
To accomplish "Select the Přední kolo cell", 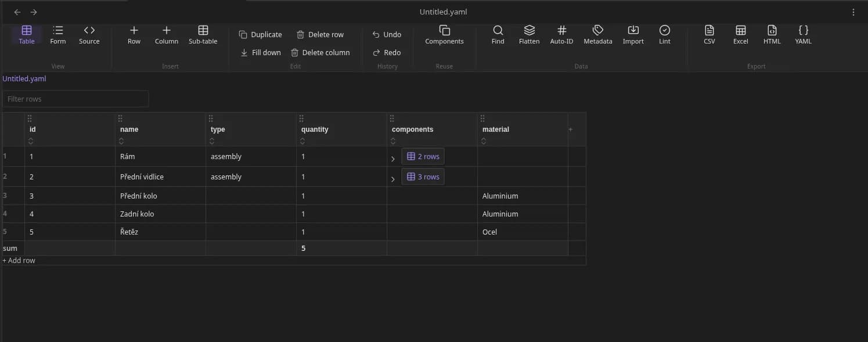I will click(x=160, y=196).
